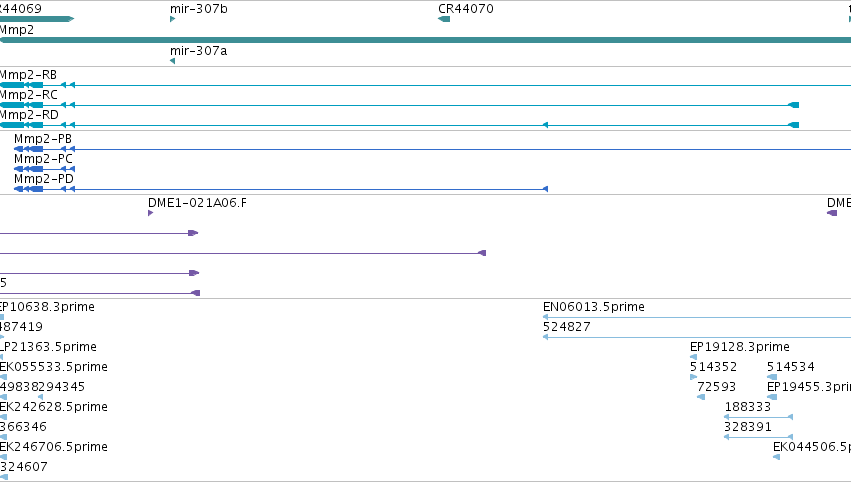The width and height of the screenshot is (851, 482).
Task: Select the Mmp2 gene span bar
Action: click(x=426, y=40)
